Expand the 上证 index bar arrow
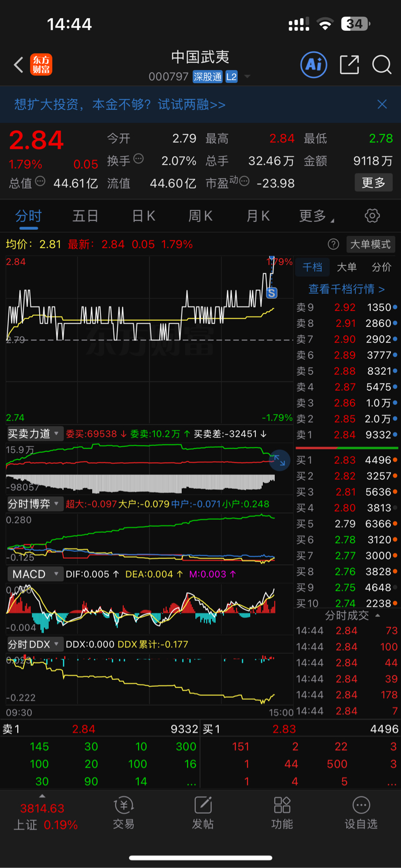This screenshot has width=401, height=868. pos(42,796)
